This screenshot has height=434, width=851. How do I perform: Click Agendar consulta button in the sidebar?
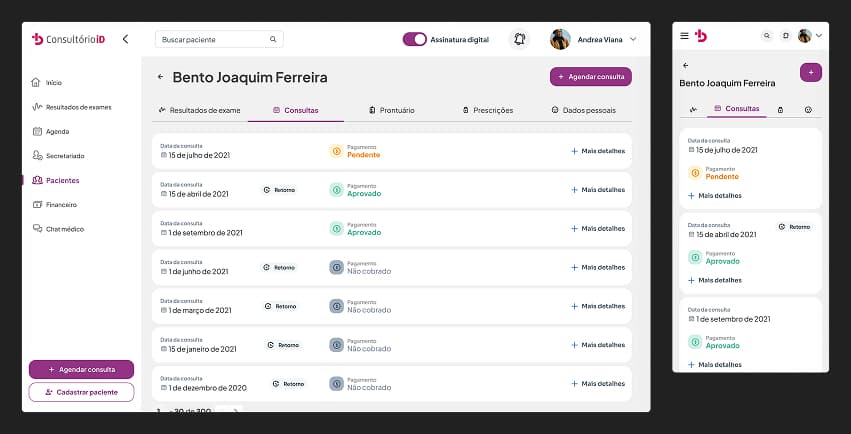tap(81, 369)
